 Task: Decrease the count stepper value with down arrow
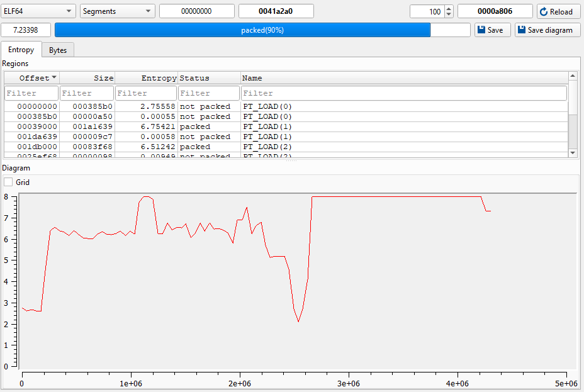coord(448,14)
